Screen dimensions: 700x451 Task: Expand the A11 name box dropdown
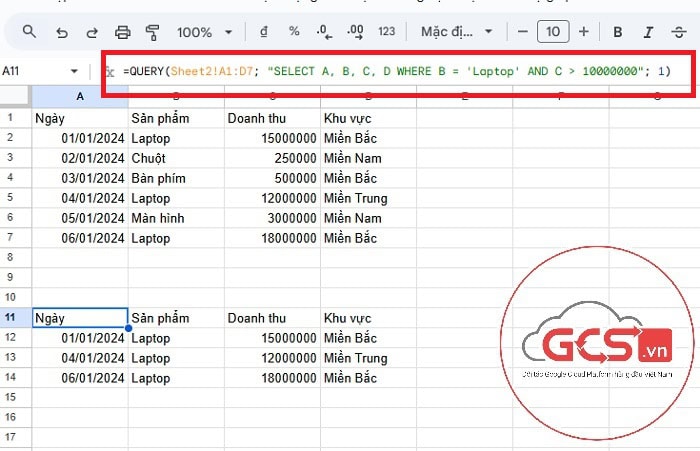[x=74, y=71]
